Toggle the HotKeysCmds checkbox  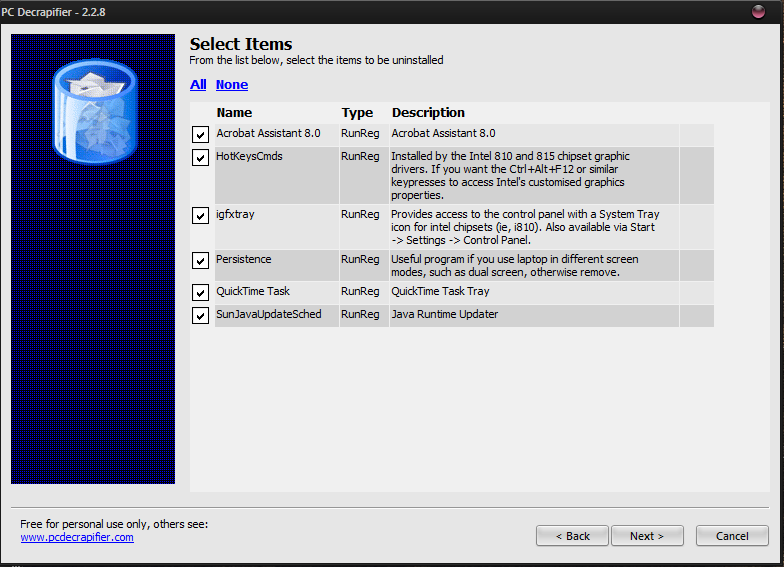coord(200,158)
